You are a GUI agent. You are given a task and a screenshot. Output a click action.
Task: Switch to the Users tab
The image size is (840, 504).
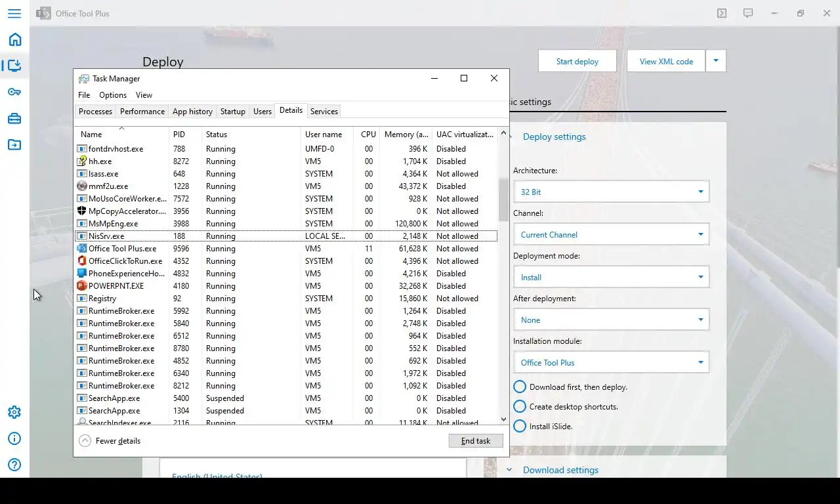pyautogui.click(x=262, y=112)
